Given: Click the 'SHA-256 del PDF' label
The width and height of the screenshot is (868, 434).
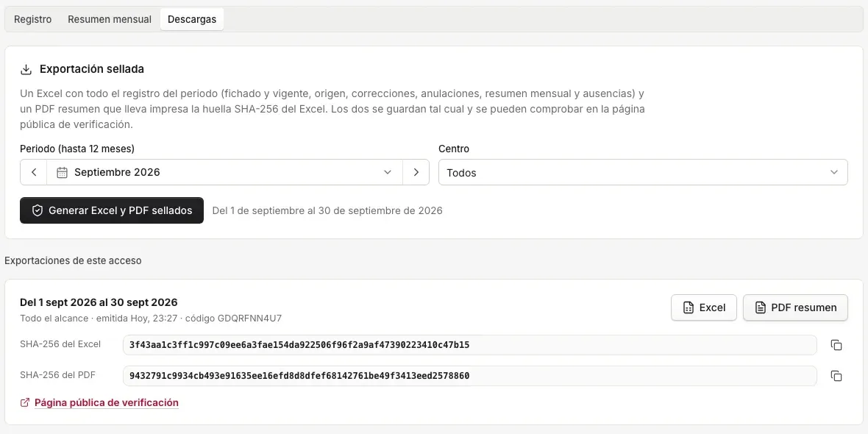Looking at the screenshot, I should (x=57, y=374).
